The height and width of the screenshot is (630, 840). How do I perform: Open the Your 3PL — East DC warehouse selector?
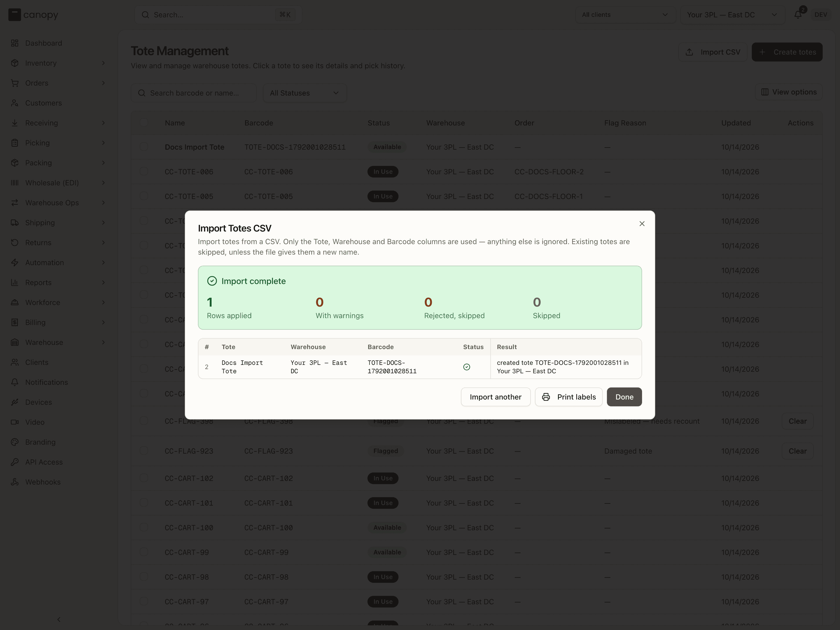733,15
